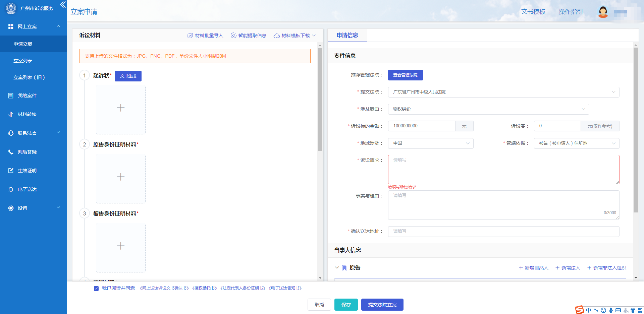Toggle Sogou Chinese/English mode indicator

pyautogui.click(x=589, y=310)
